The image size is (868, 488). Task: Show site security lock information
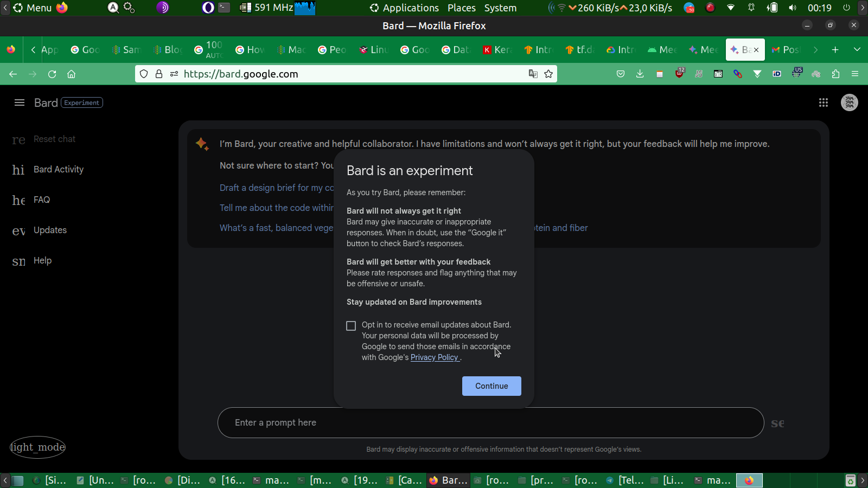[159, 74]
